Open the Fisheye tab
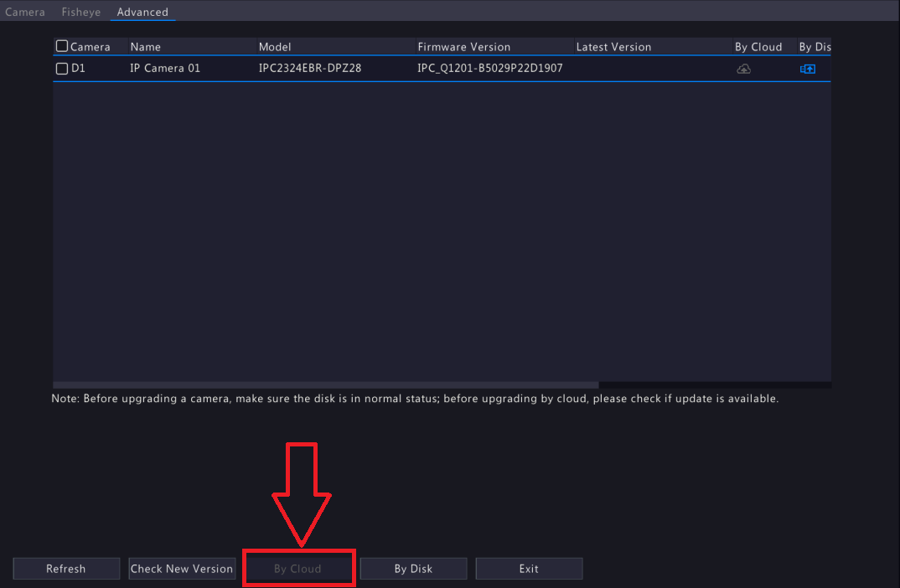This screenshot has height=588, width=900. (81, 12)
